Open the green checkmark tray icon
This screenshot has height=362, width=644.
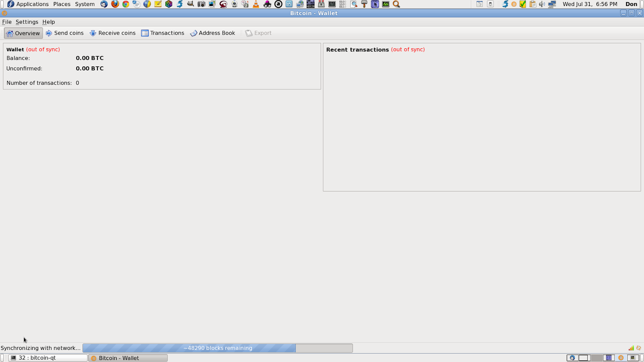523,4
